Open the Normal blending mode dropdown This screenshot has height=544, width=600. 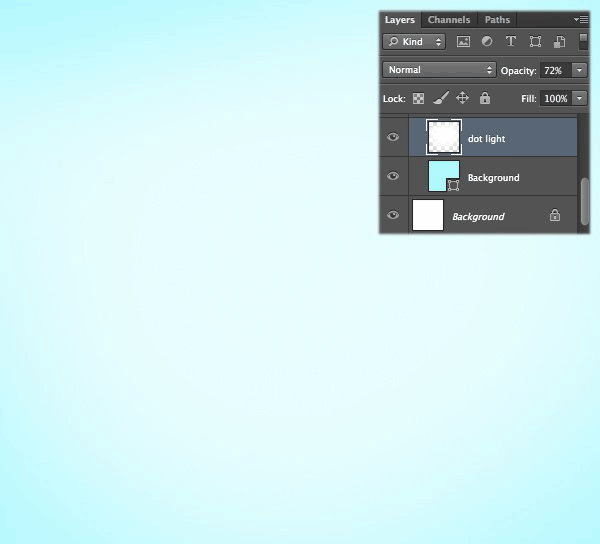(439, 70)
